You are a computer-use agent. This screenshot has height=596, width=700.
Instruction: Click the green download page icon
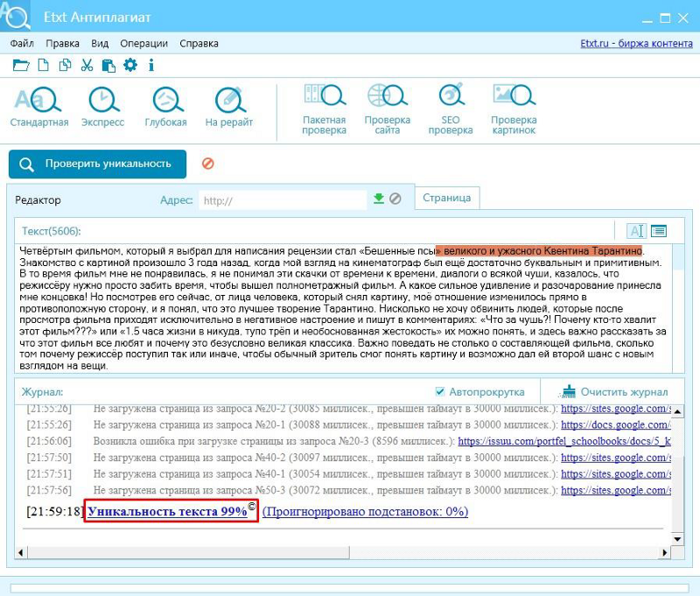[379, 200]
